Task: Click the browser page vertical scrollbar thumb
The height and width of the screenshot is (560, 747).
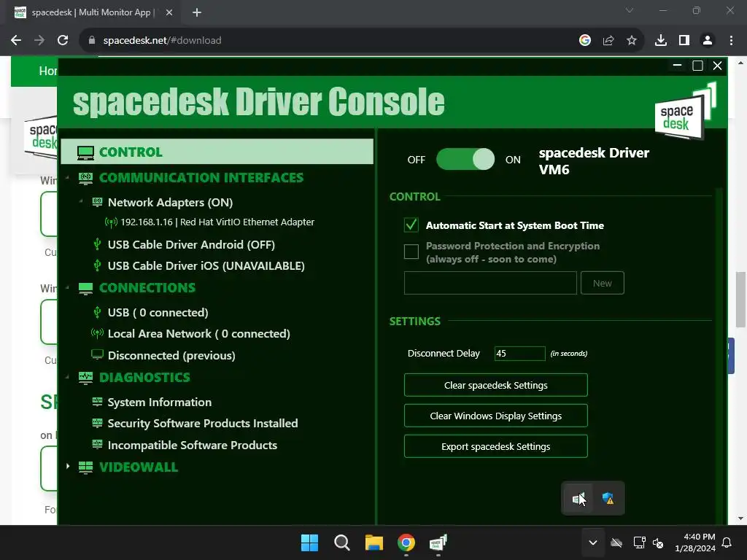Action: (740, 300)
